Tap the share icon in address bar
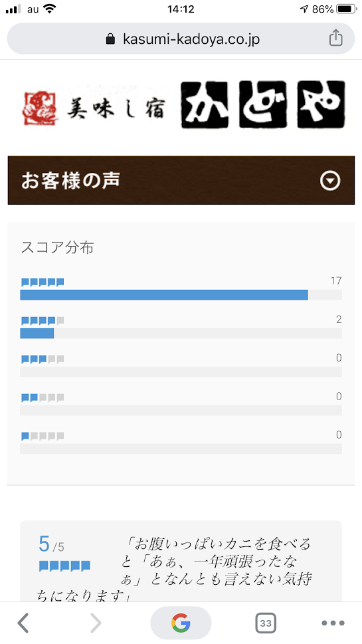Image resolution: width=362 pixels, height=644 pixels. 335,38
